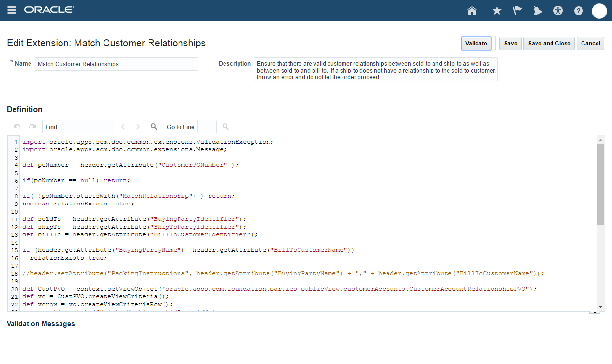Click the extension Name input field

[116, 64]
